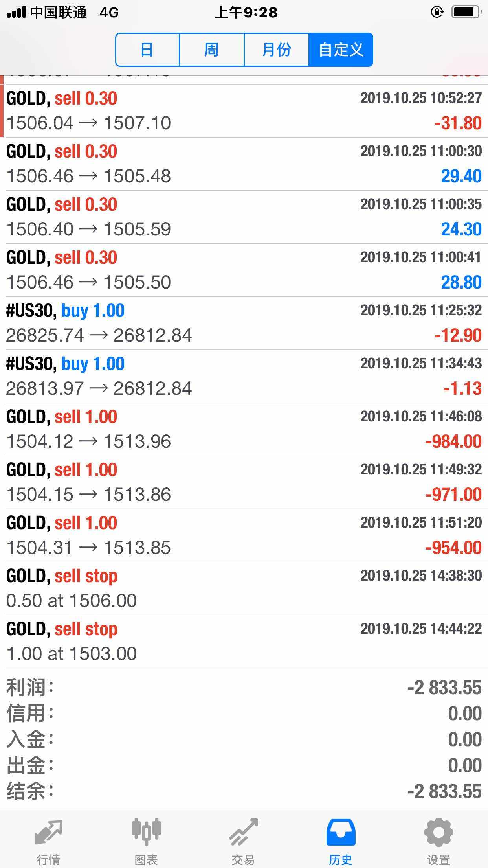Open GOLD sell trade with -984.00 loss

click(x=244, y=429)
